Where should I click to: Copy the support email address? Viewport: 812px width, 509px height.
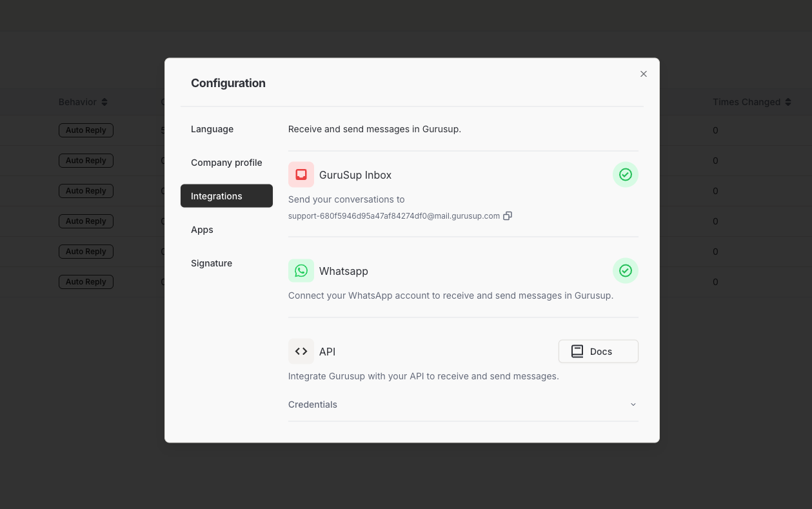click(508, 216)
